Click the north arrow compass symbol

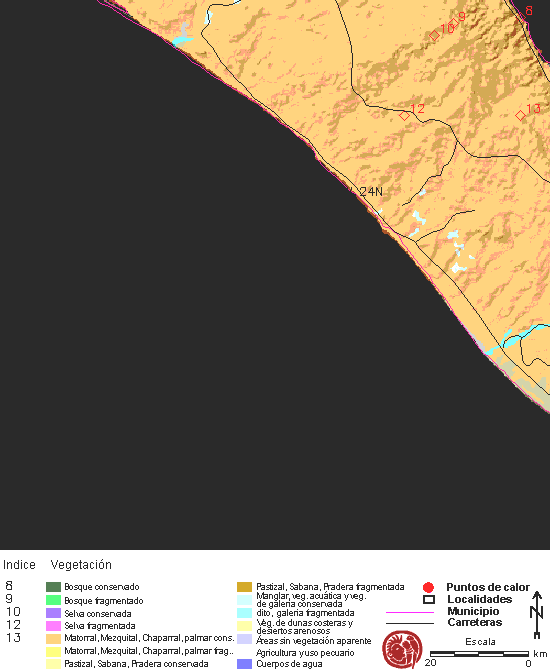click(x=537, y=615)
